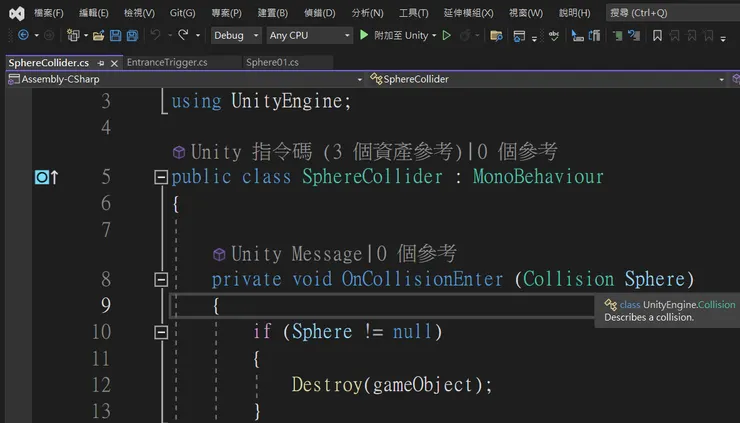Open the Undo history dropdown arrow
740x423 pixels.
click(x=169, y=35)
